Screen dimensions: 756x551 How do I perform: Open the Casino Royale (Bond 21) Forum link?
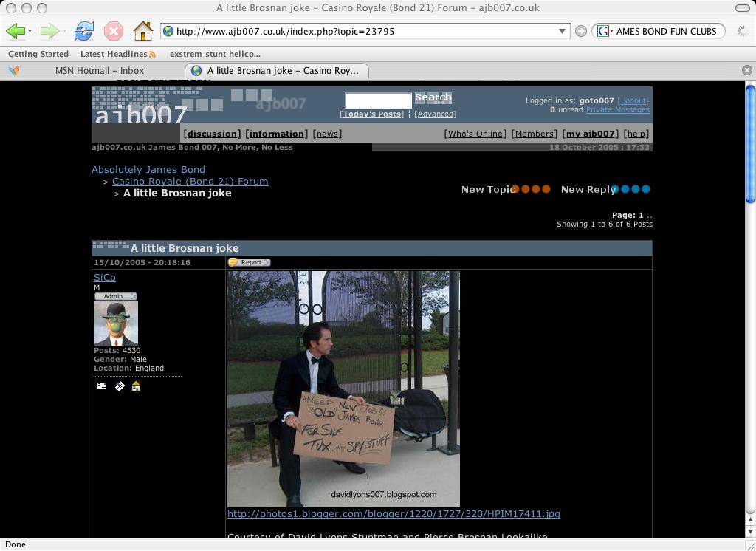tap(190, 181)
